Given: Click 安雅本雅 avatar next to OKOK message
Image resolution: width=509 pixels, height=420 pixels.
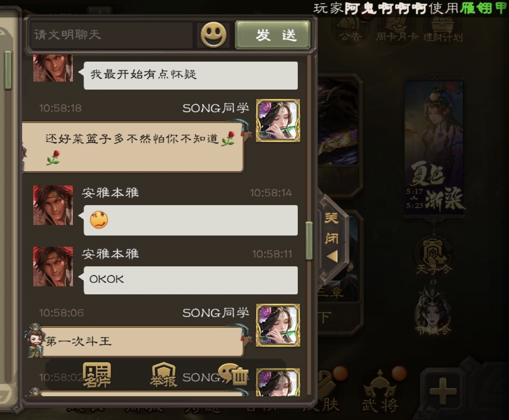Looking at the screenshot, I should tap(53, 267).
